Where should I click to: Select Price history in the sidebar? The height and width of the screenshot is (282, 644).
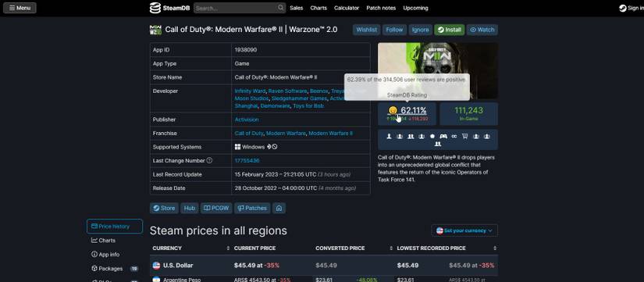(x=115, y=227)
